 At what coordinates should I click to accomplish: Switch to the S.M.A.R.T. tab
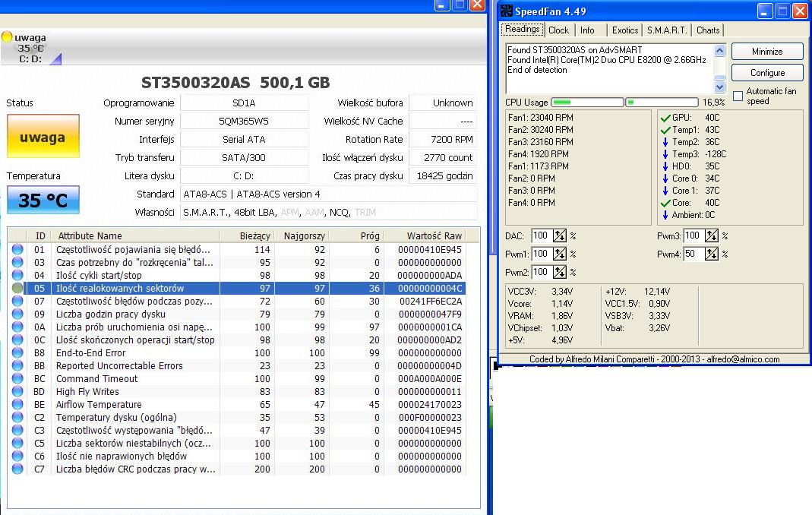pos(667,30)
